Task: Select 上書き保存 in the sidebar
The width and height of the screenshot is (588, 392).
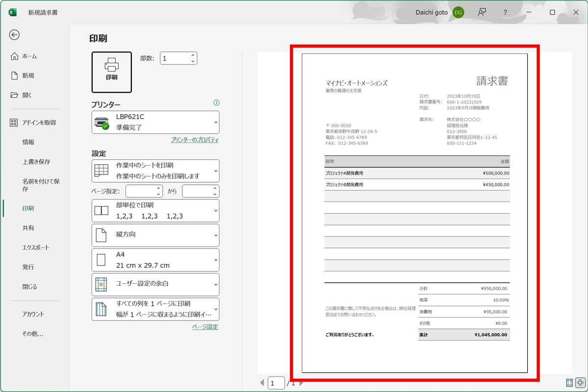Action: [36, 162]
